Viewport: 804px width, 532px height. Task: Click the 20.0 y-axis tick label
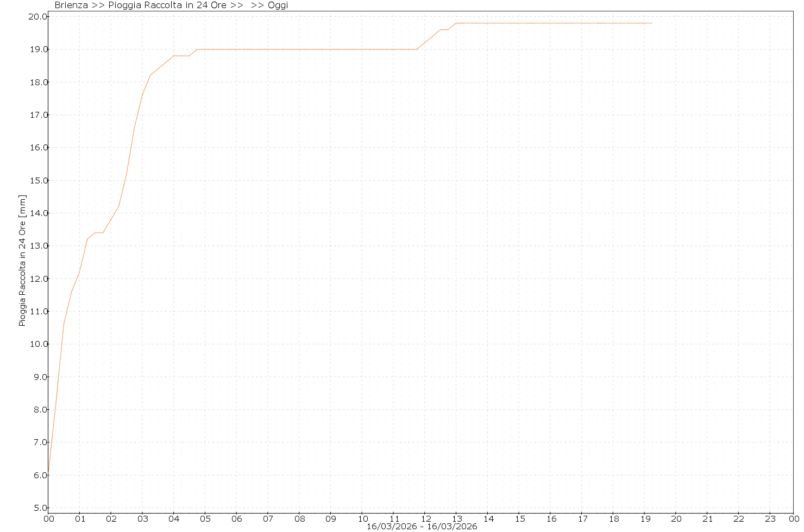[x=37, y=17]
